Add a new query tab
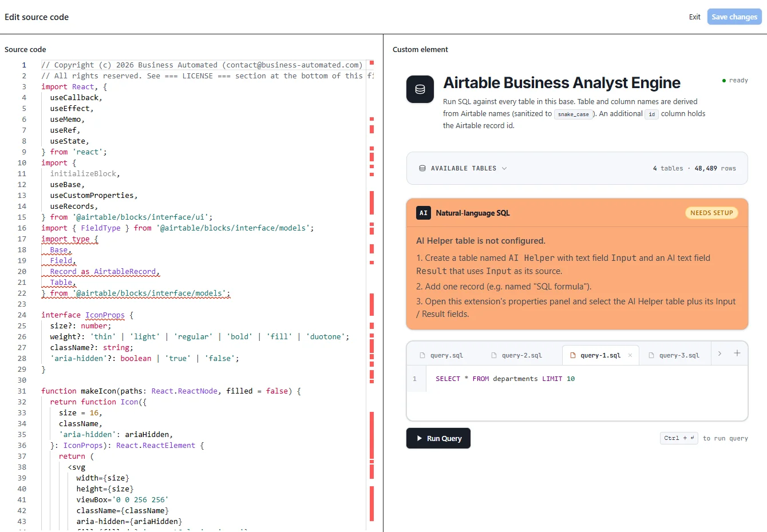This screenshot has width=767, height=532. click(x=737, y=354)
